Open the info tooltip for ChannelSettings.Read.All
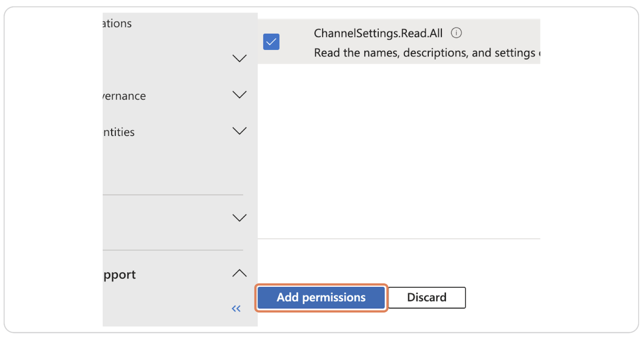This screenshot has width=644, height=340. pos(456,33)
